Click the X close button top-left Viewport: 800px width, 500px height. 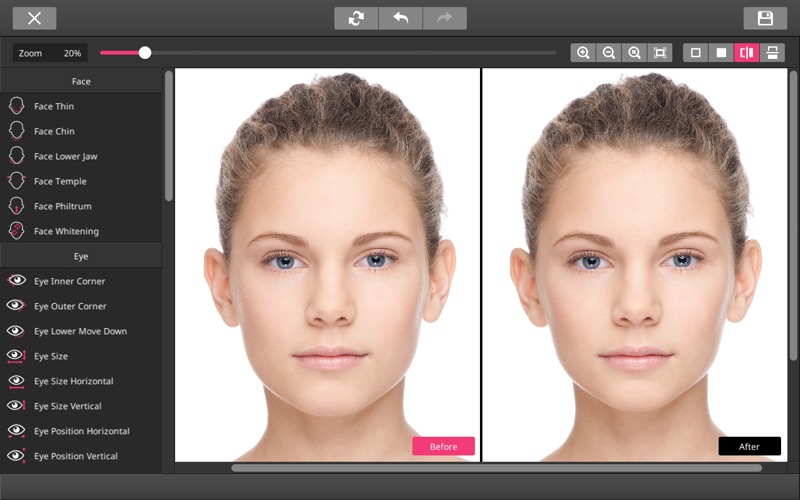[x=34, y=18]
